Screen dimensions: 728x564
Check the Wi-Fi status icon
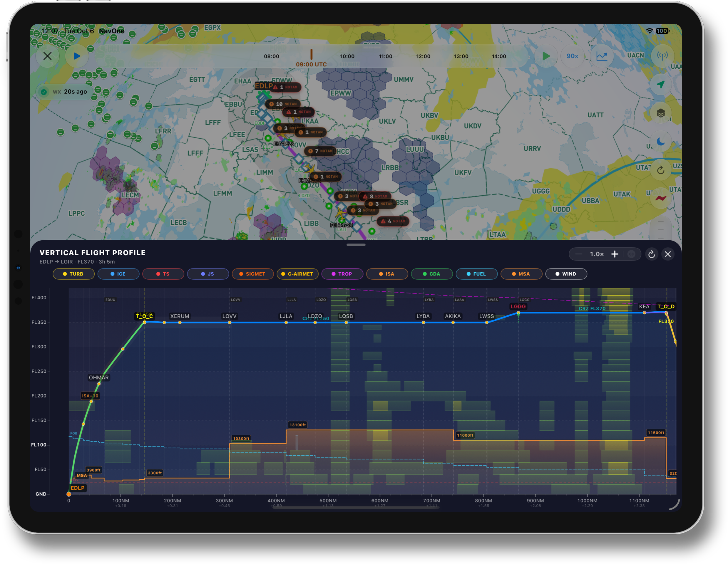point(649,31)
